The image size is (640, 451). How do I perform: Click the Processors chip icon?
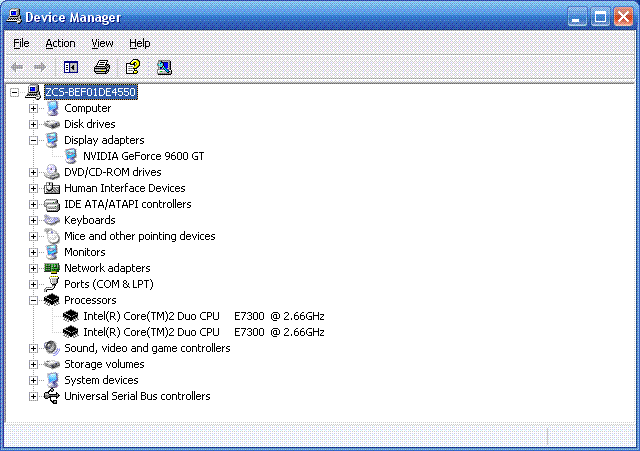[51, 300]
